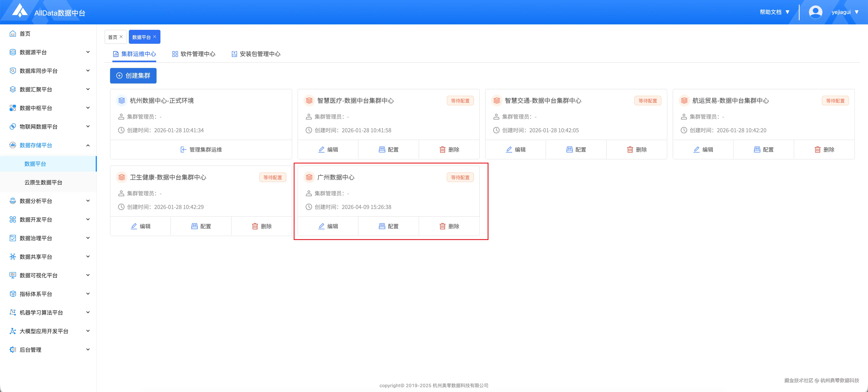The width and height of the screenshot is (868, 392).
Task: Select the 云原生数据平台 sidebar entry
Action: (x=43, y=182)
